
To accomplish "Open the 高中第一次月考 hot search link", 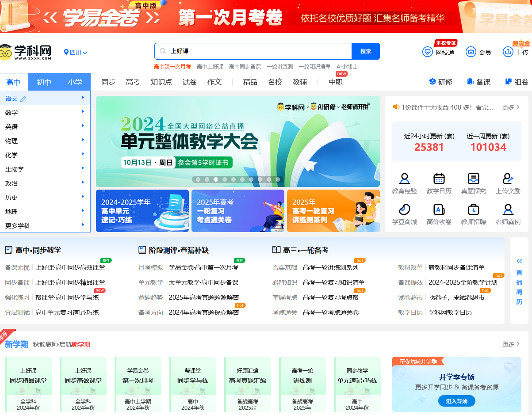I will 172,67.
